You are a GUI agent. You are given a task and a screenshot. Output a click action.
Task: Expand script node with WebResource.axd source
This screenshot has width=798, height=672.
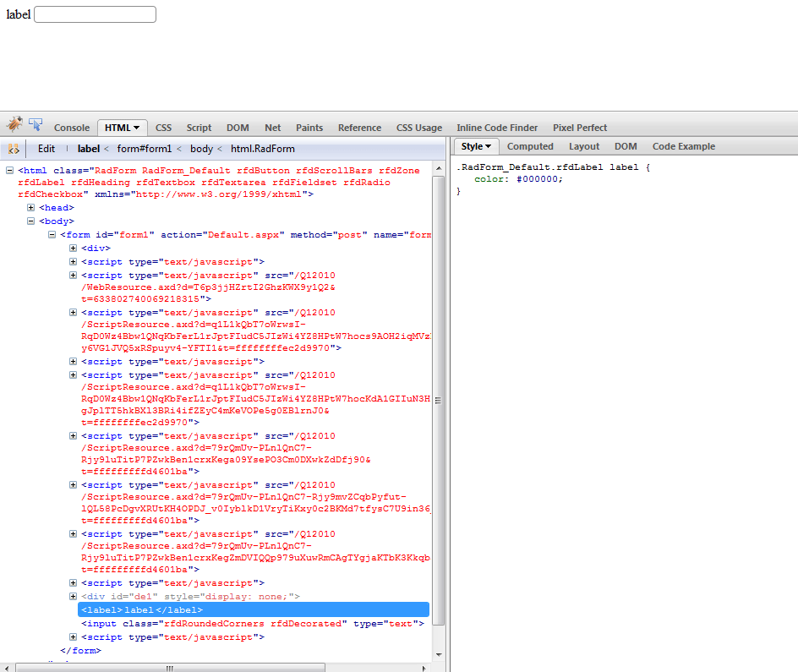[x=74, y=276]
